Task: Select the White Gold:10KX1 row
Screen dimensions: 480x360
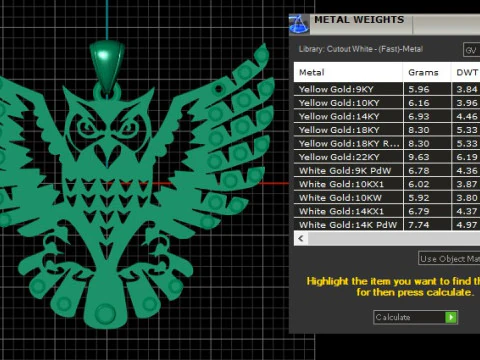Action: point(387,184)
